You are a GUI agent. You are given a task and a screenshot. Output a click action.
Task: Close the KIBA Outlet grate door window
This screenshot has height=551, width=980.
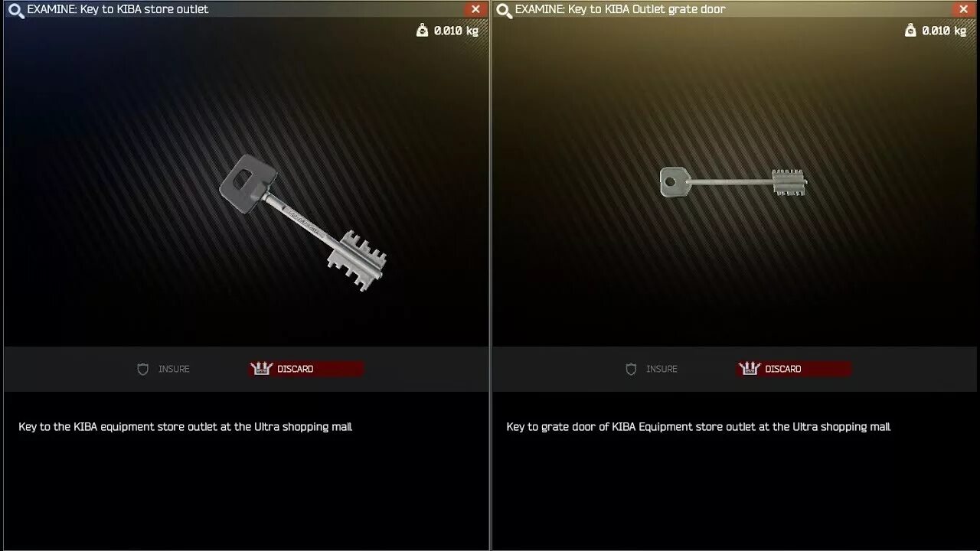click(964, 9)
